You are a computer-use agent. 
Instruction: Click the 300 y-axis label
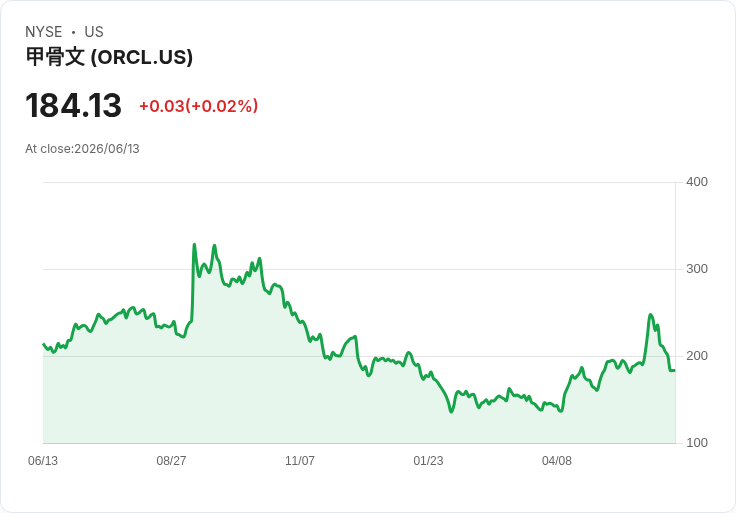pyautogui.click(x=697, y=269)
